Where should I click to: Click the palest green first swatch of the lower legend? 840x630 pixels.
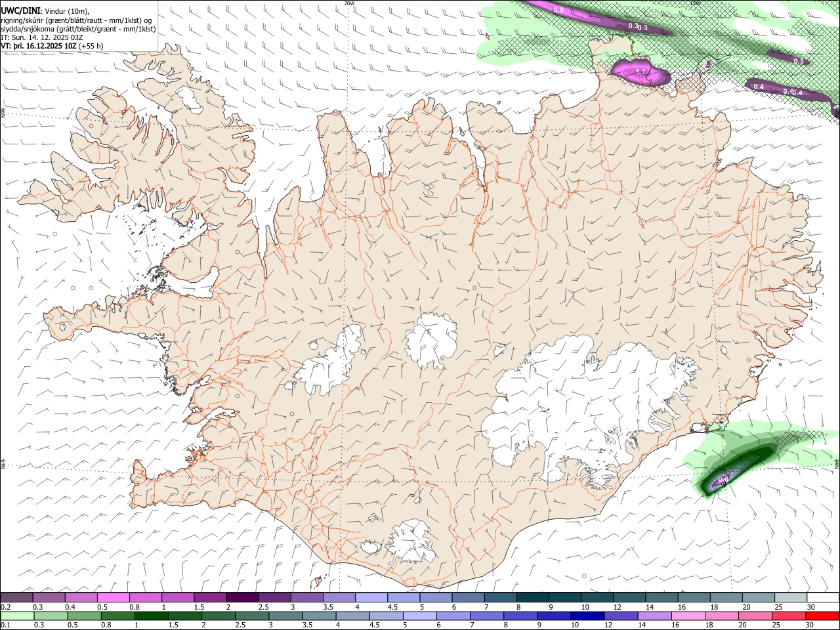click(x=17, y=616)
